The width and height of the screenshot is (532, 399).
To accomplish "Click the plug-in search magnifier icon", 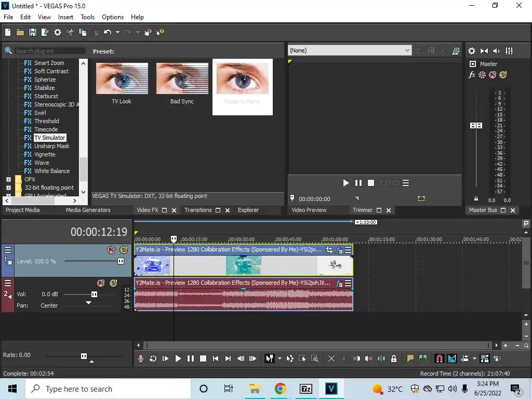I will coord(8,51).
